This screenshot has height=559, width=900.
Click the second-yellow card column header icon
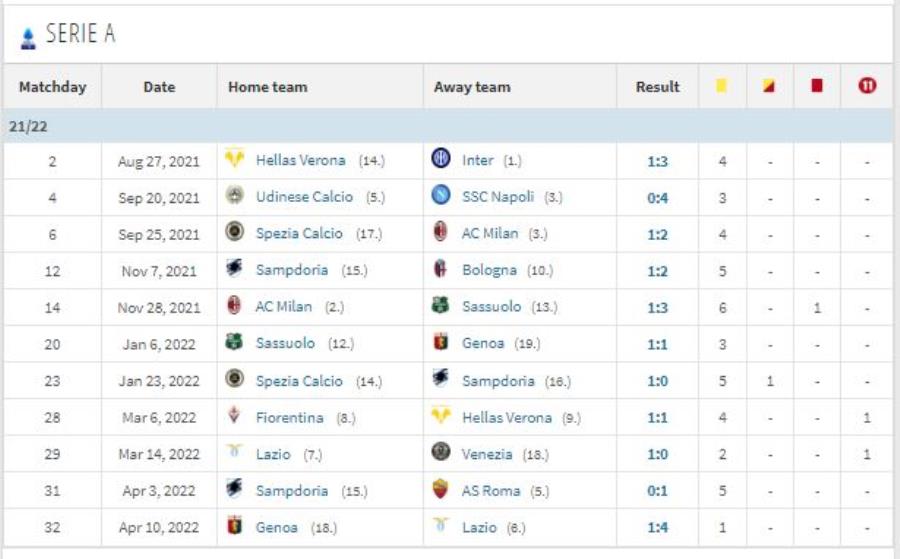769,86
